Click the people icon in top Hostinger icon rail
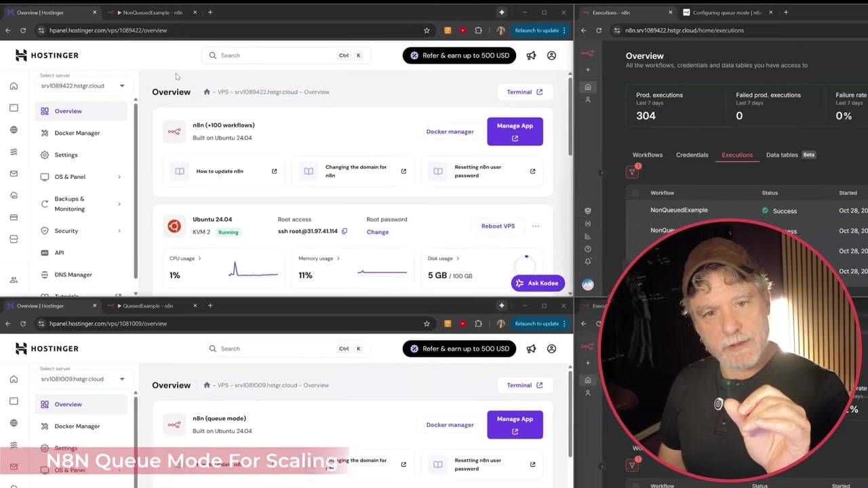The image size is (868, 488). [14, 280]
